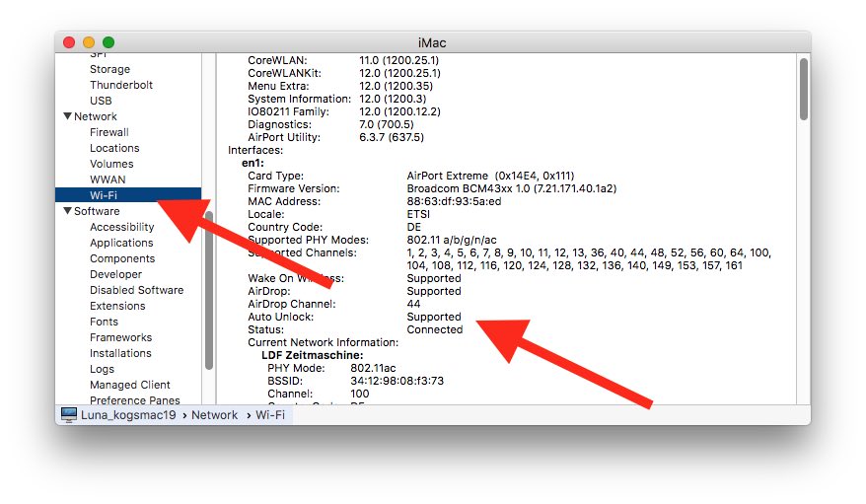Open Volumes under Network
Screen dimensions: 866x504
pyautogui.click(x=111, y=164)
